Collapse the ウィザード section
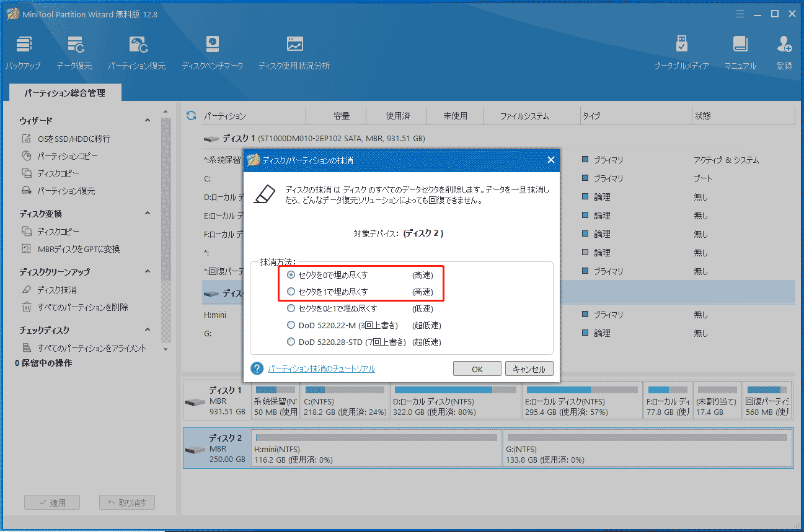Screen dimensions: 804x532 [148, 121]
